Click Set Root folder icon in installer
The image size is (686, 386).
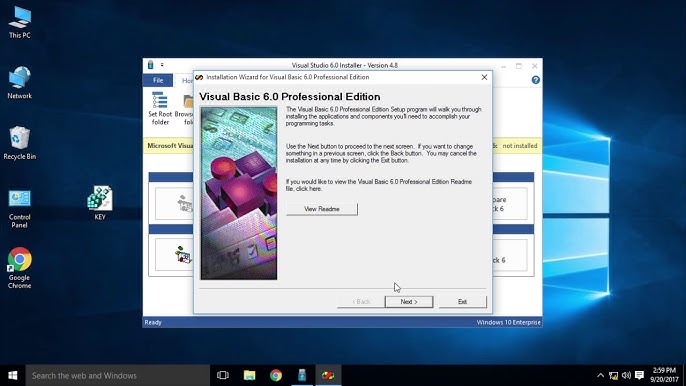point(160,109)
